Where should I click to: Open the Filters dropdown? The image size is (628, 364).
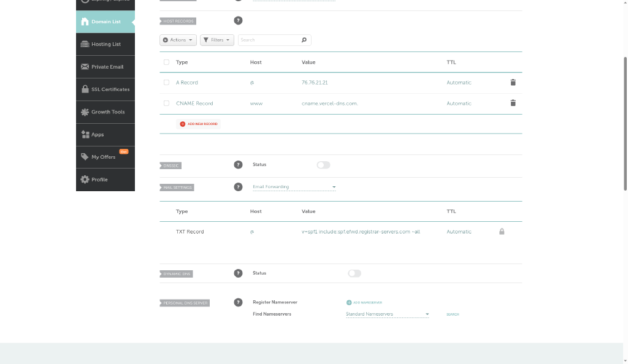coord(216,40)
